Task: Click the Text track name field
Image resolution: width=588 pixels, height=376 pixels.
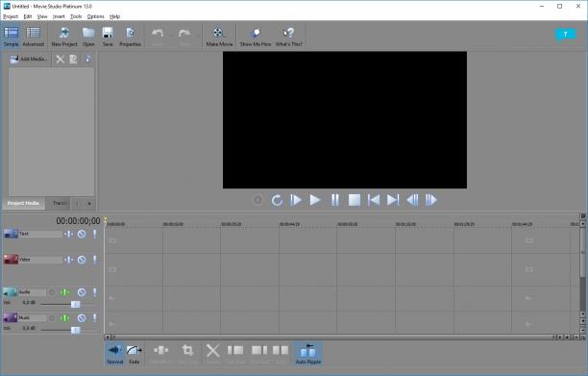Action: click(40, 234)
